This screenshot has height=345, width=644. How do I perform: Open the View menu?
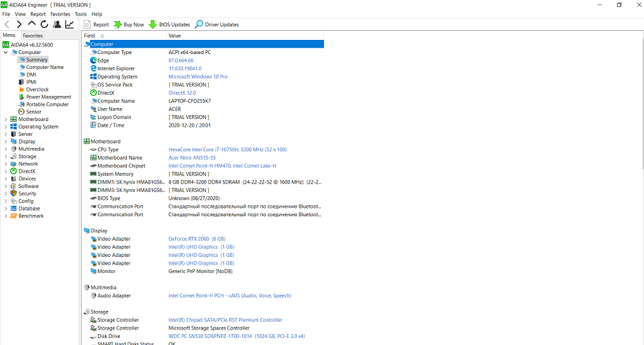(20, 14)
